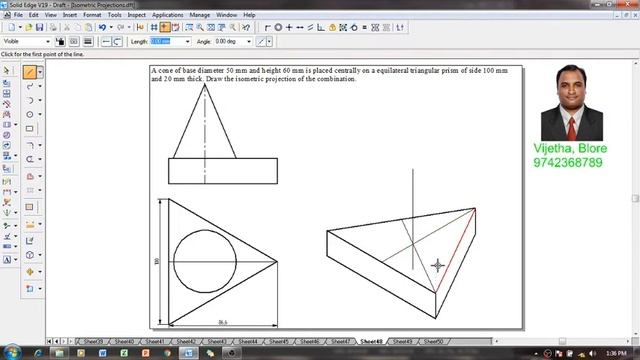The width and height of the screenshot is (640, 360).
Task: Click the Zoom magnifier icon
Action: [x=200, y=28]
